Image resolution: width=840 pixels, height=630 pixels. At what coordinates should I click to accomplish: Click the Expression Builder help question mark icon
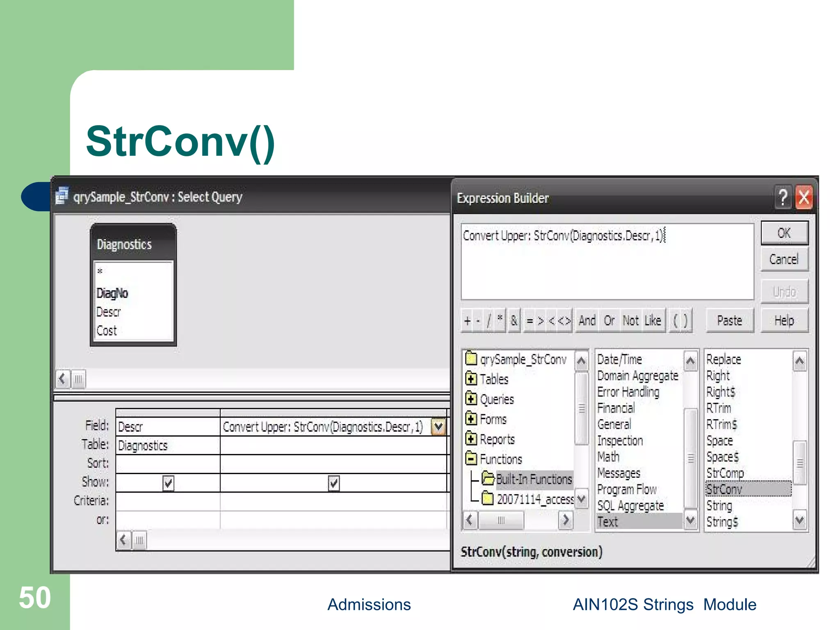coord(783,198)
